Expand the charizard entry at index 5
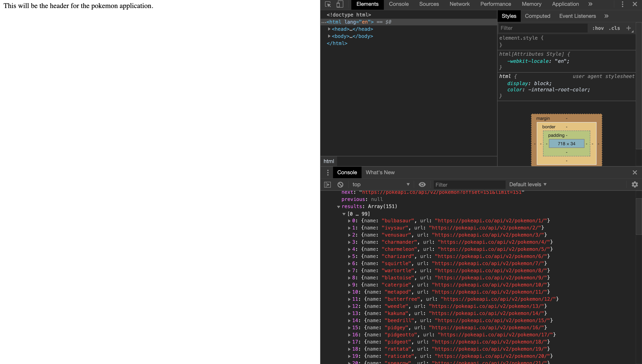642x364 pixels. coord(349,256)
